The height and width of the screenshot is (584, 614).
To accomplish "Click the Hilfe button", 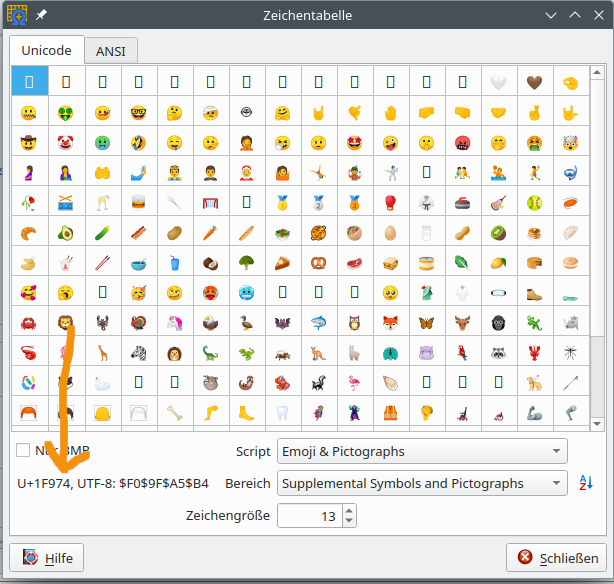I will pyautogui.click(x=47, y=557).
